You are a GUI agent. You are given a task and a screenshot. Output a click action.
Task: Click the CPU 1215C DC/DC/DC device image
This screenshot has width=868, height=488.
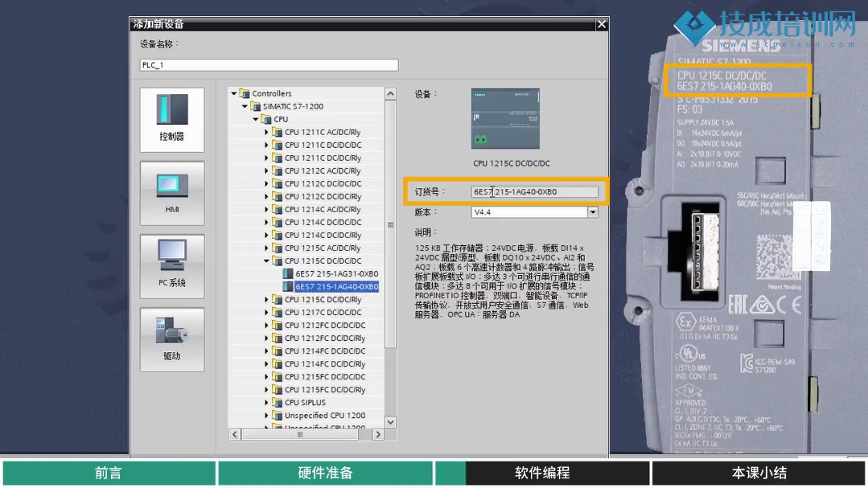(x=505, y=118)
